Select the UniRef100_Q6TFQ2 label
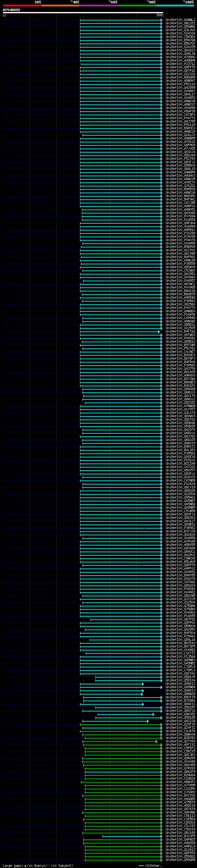197x868 pixels. click(x=180, y=71)
